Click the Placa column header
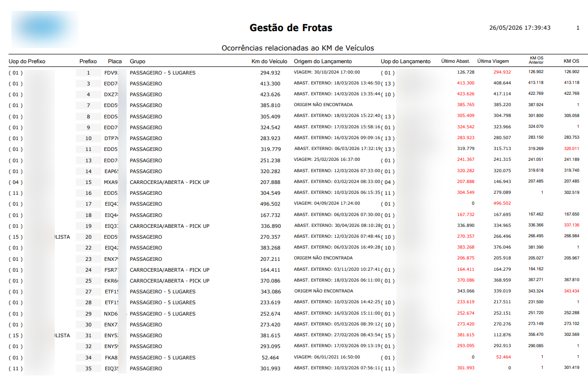 pos(115,61)
